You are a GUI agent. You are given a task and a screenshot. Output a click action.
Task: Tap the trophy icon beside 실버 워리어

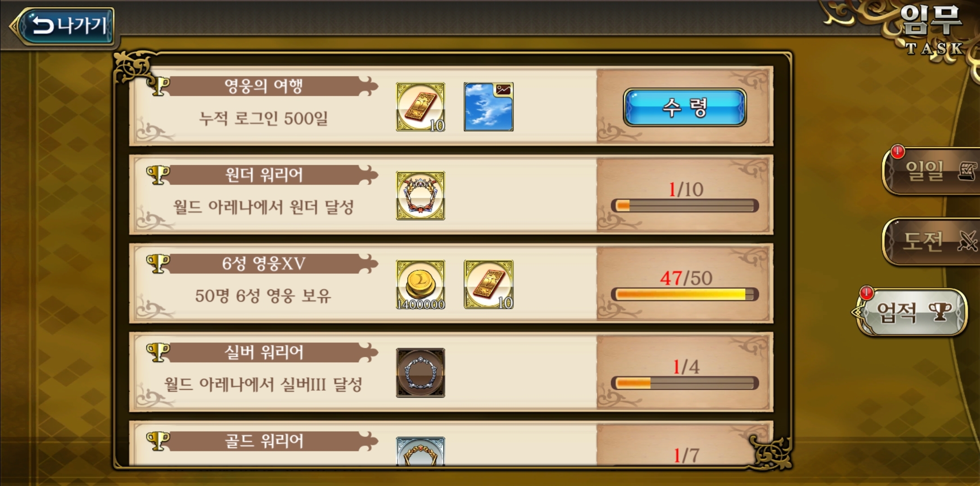pyautogui.click(x=158, y=352)
